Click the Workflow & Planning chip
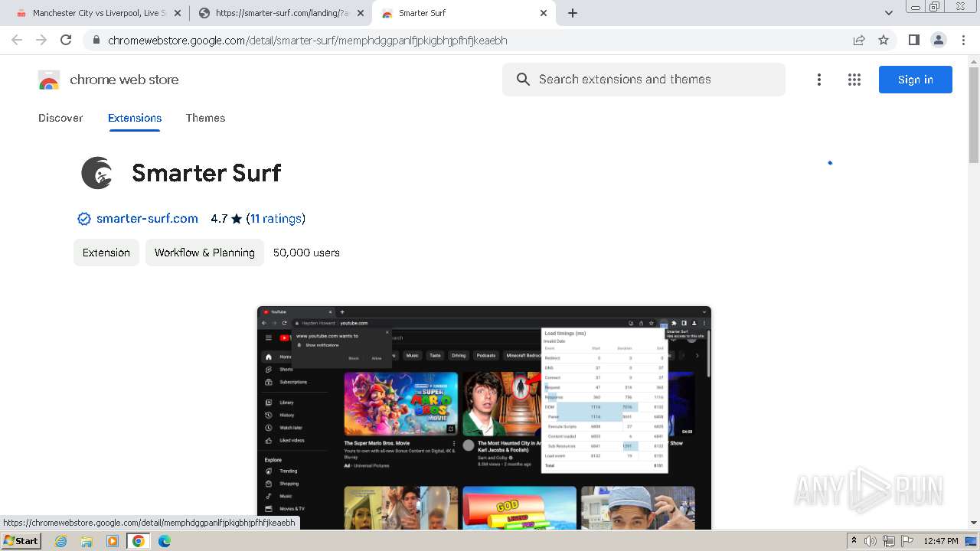The image size is (980, 551). [204, 253]
